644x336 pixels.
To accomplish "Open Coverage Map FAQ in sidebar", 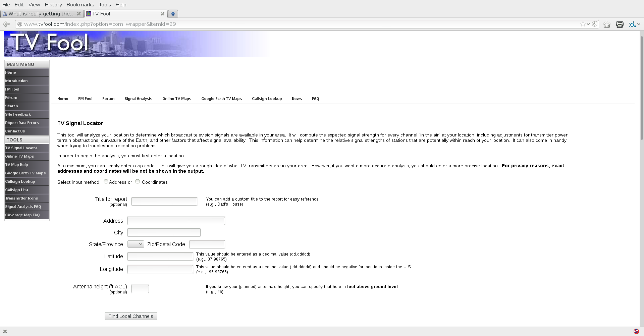I will [x=27, y=215].
